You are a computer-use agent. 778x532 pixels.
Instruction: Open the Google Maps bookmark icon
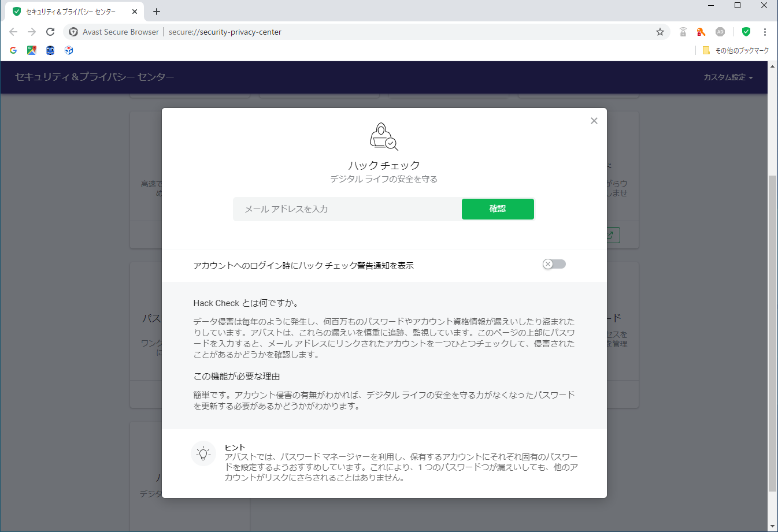[x=31, y=50]
